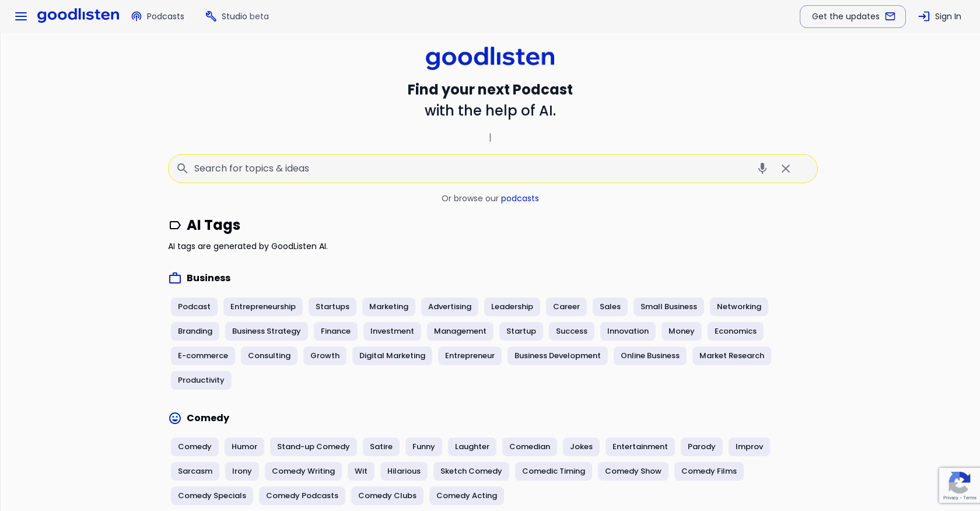The width and height of the screenshot is (980, 511).
Task: Click the goodlisten logo on the page
Action: coord(490,57)
